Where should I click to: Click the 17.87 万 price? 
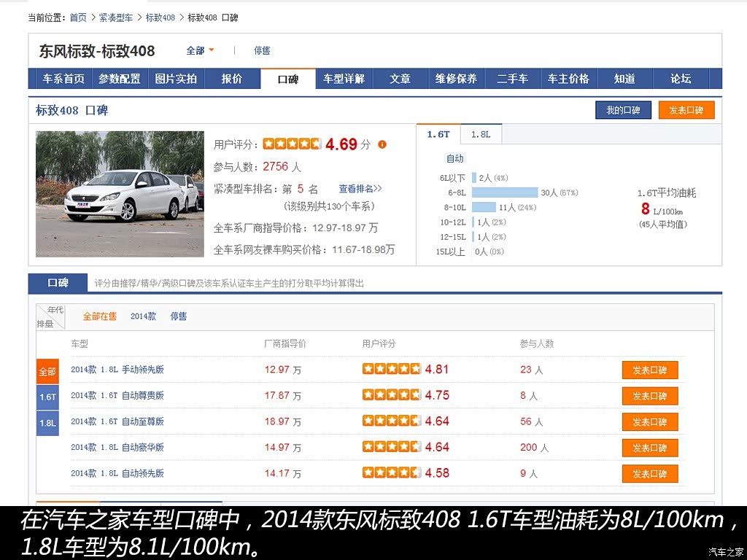pos(283,395)
